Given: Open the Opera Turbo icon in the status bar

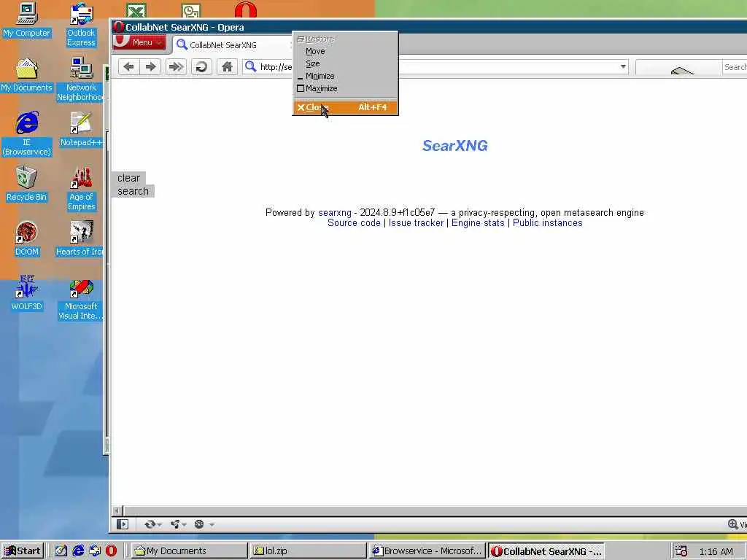Looking at the screenshot, I should (199, 524).
